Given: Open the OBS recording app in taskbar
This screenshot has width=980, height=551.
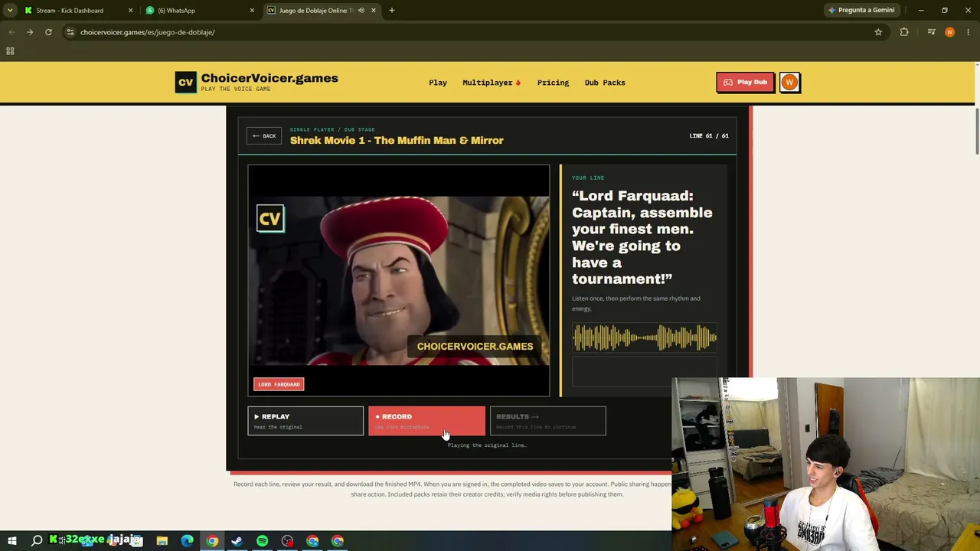Looking at the screenshot, I should [x=287, y=541].
